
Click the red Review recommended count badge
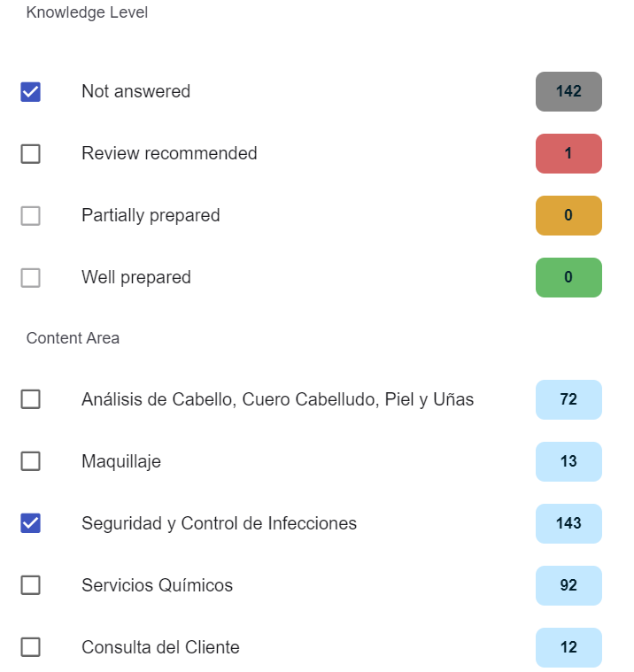tap(568, 153)
